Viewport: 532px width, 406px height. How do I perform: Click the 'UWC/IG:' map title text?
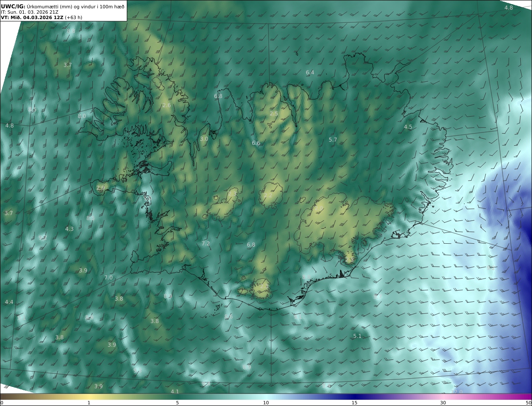[x=13, y=6]
